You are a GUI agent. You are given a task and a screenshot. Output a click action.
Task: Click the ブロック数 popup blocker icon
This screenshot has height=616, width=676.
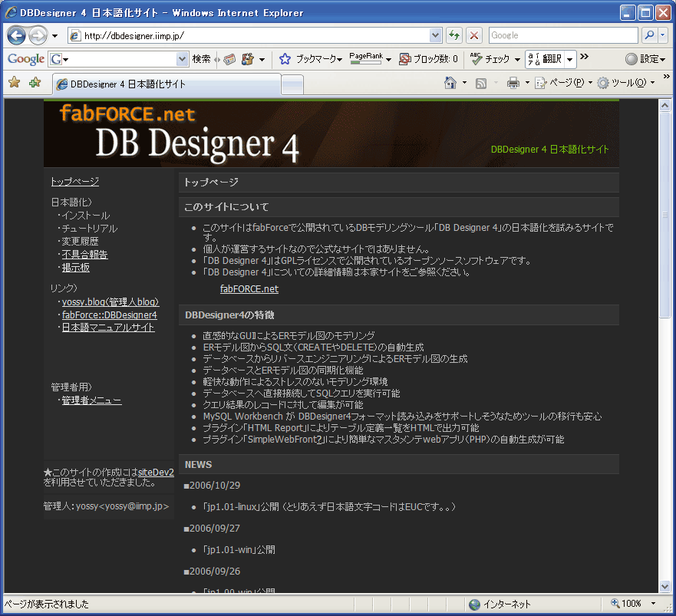pos(405,59)
